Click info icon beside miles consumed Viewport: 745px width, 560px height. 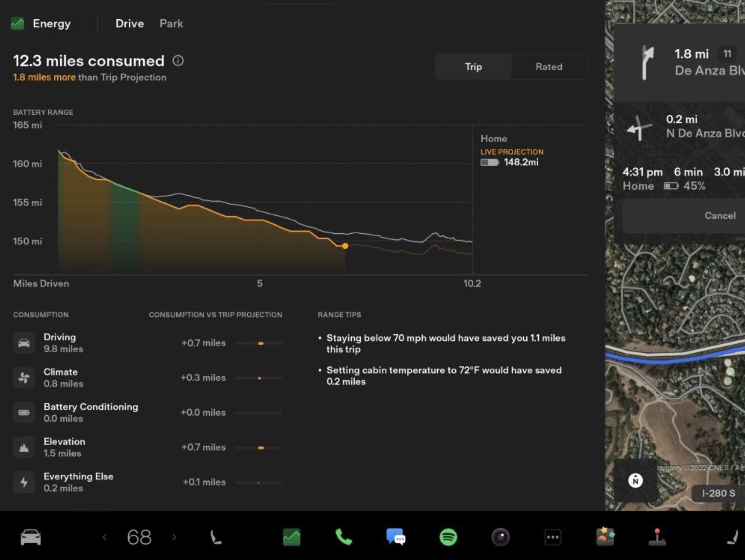point(178,61)
